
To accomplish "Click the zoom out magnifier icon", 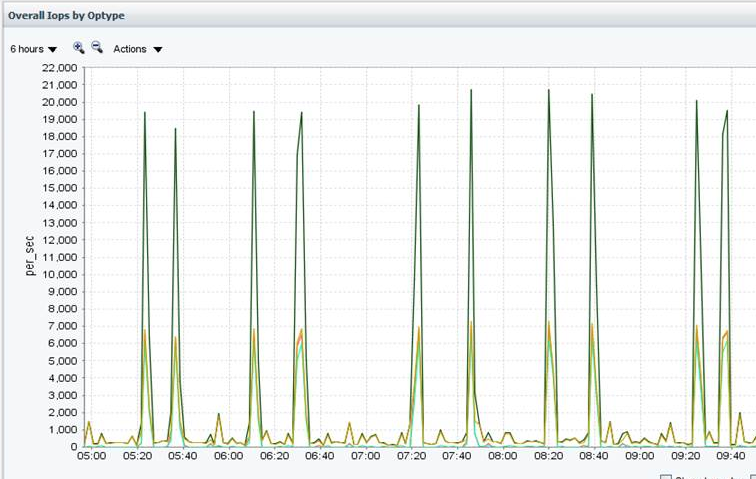I will point(97,48).
